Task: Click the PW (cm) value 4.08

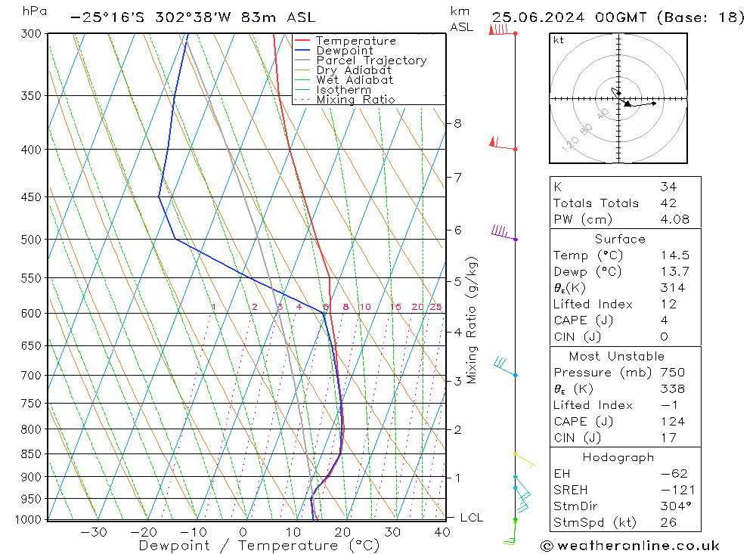Action: click(675, 219)
